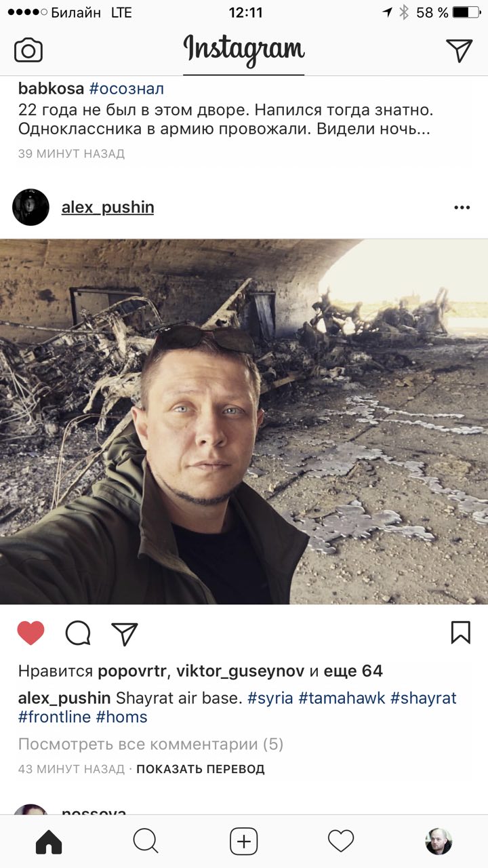Image resolution: width=488 pixels, height=868 pixels.
Task: Tap alex_pushin's profile picture in header
Action: tap(30, 208)
